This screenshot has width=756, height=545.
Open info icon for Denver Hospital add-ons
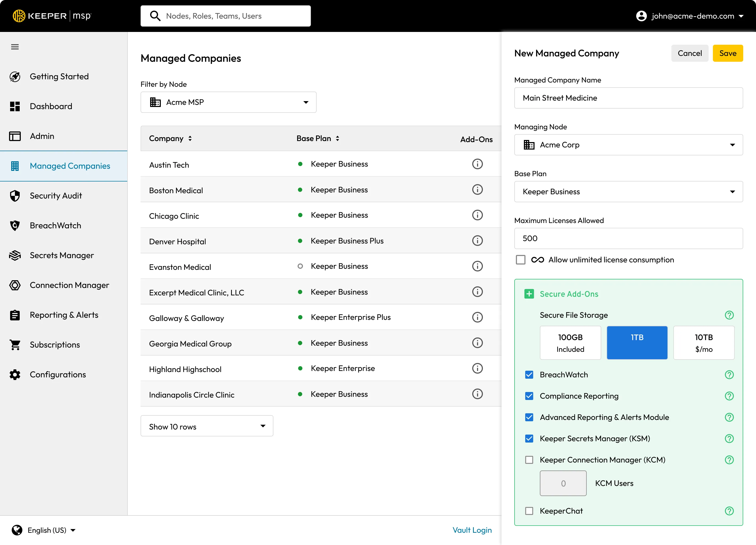[477, 241]
